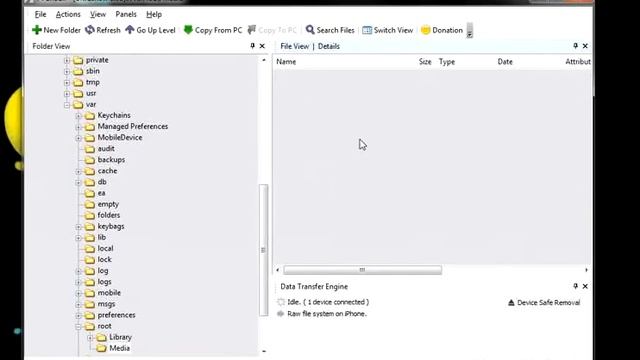This screenshot has height=360, width=640.
Task: Select the logs folder
Action: click(104, 282)
